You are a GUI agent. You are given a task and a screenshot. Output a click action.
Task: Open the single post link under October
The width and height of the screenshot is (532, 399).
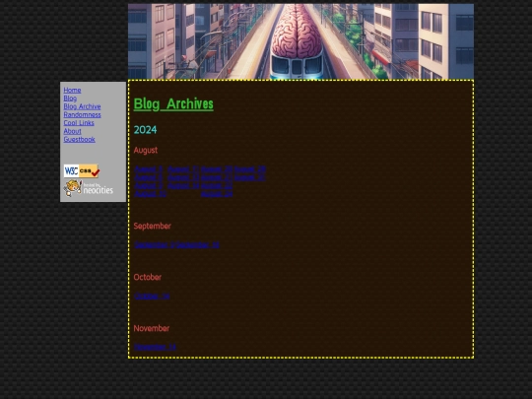pyautogui.click(x=152, y=296)
